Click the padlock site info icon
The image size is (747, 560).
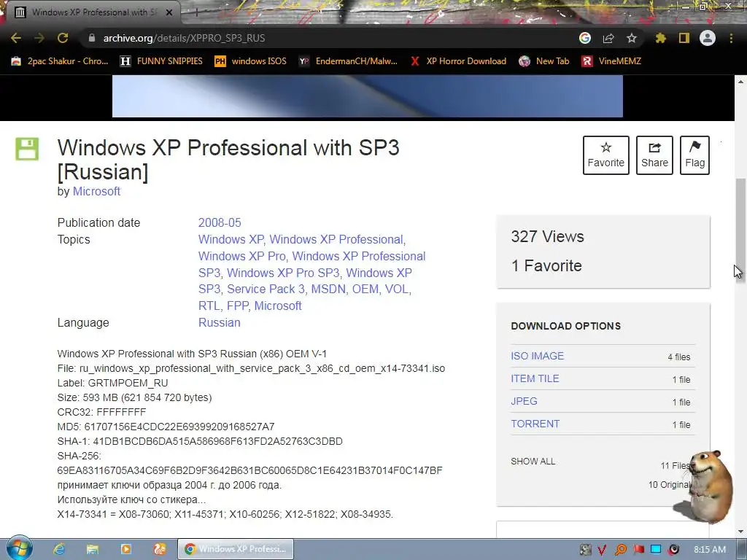tap(92, 38)
